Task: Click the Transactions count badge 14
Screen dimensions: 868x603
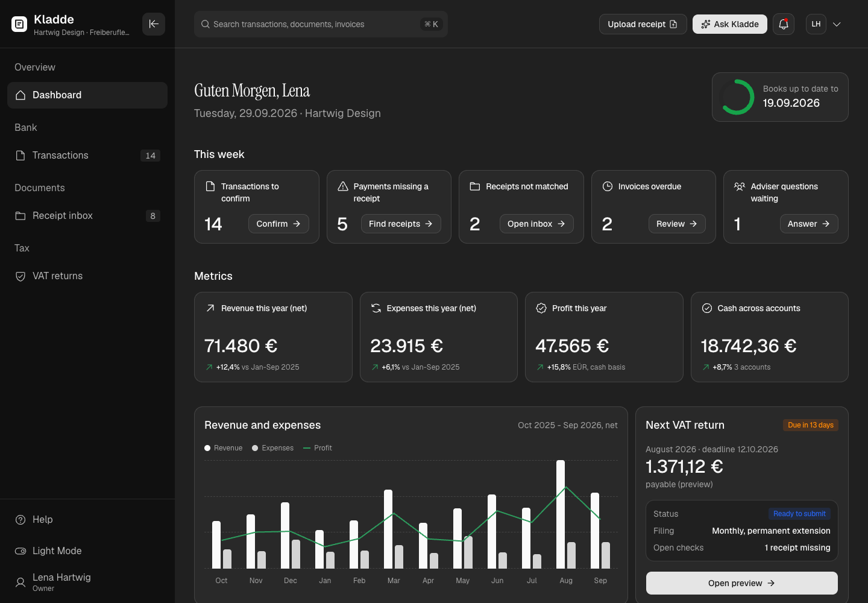Action: tap(151, 156)
